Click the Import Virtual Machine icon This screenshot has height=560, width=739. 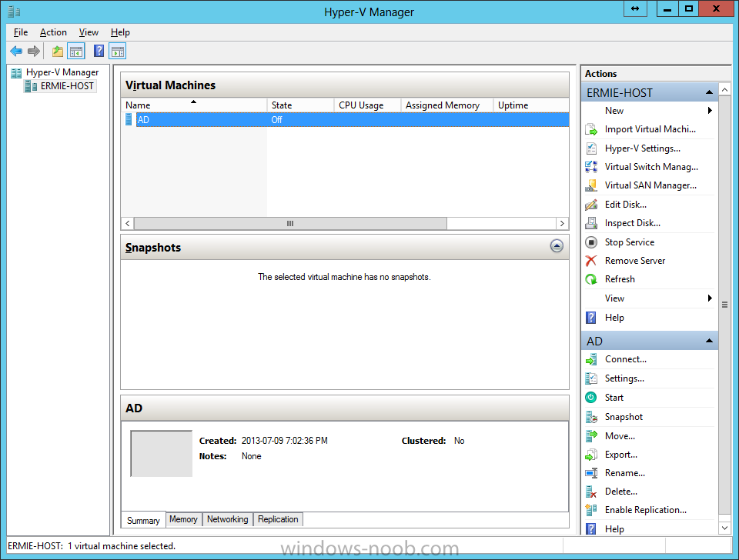[591, 129]
